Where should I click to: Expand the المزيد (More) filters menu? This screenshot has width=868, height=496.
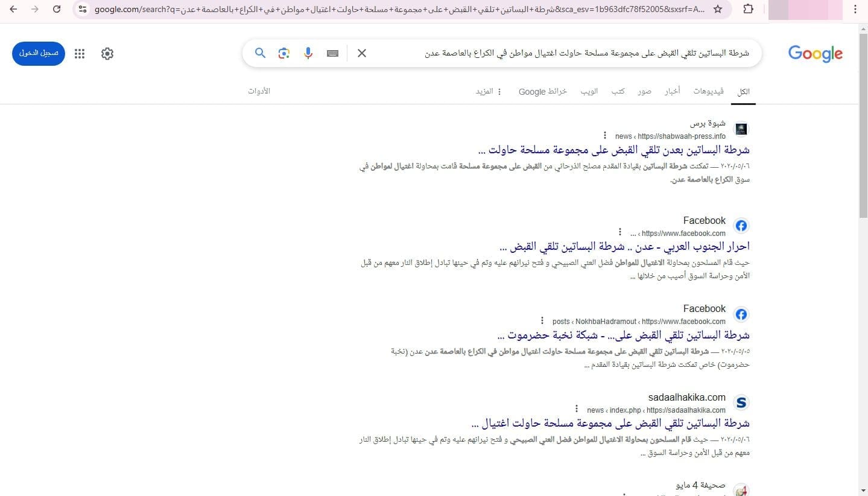489,91
